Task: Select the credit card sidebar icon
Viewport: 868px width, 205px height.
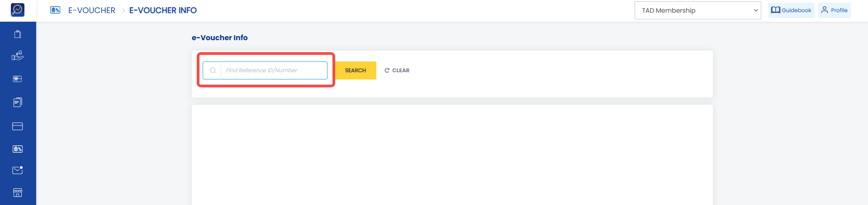Action: point(18,126)
